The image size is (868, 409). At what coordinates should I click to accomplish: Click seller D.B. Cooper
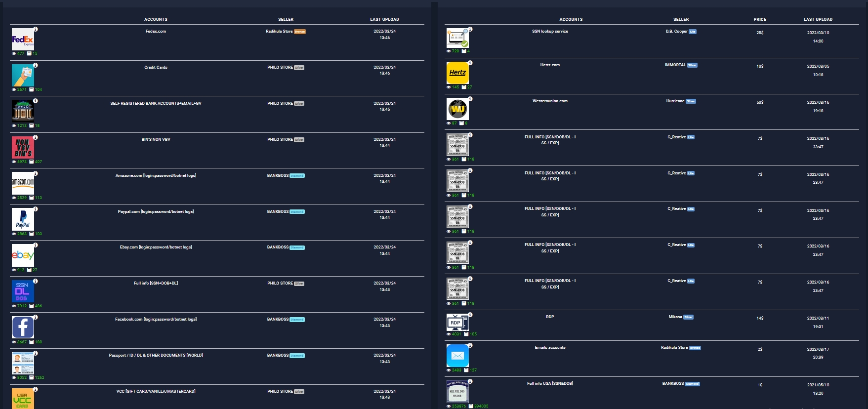click(676, 31)
